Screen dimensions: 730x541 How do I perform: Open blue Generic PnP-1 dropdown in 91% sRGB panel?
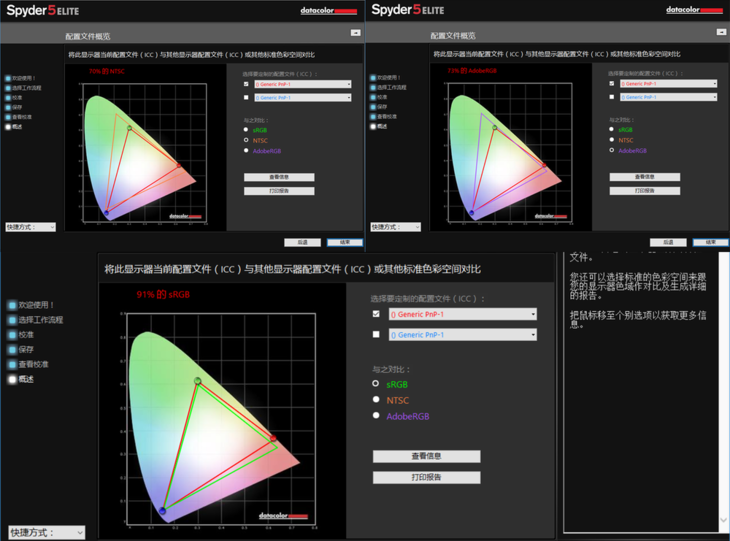pos(462,335)
